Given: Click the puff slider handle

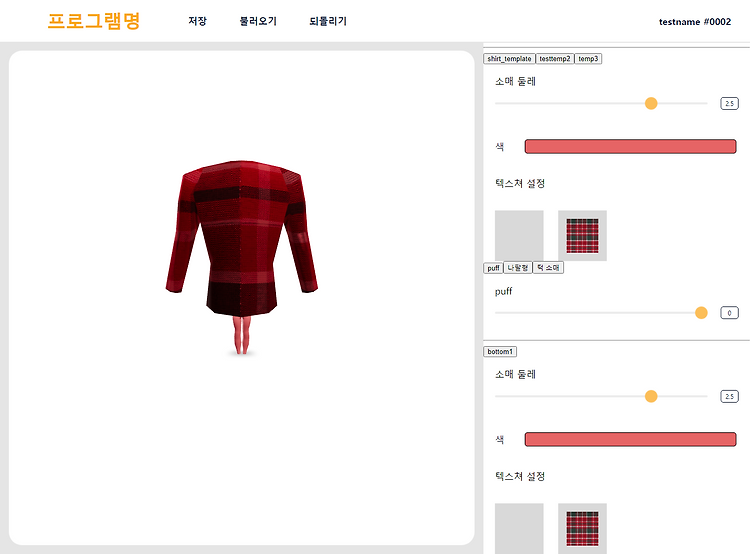Looking at the screenshot, I should point(701,313).
